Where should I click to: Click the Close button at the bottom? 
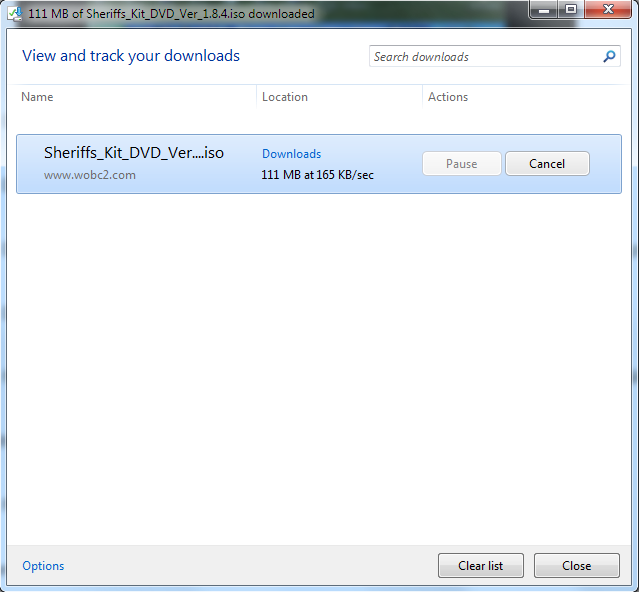point(577,566)
